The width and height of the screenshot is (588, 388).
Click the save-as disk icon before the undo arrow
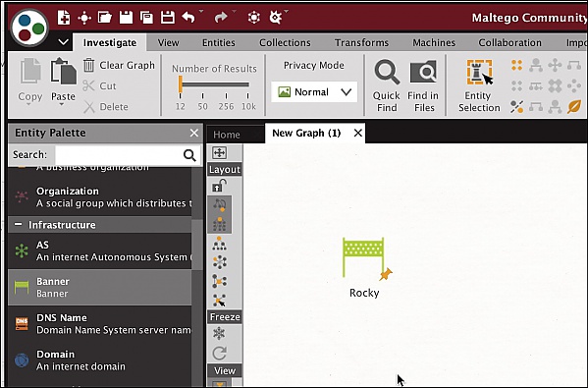(x=168, y=18)
